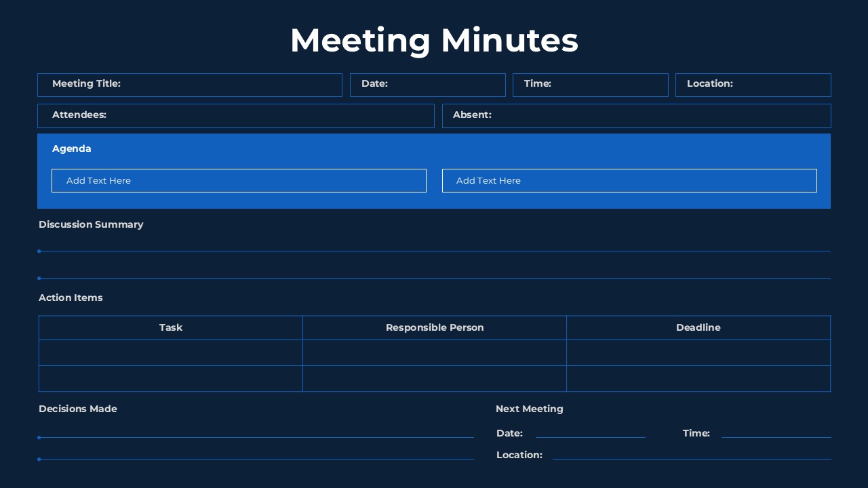Select the Meeting Minutes slide title
Viewport: 868px width, 488px height.
[434, 41]
